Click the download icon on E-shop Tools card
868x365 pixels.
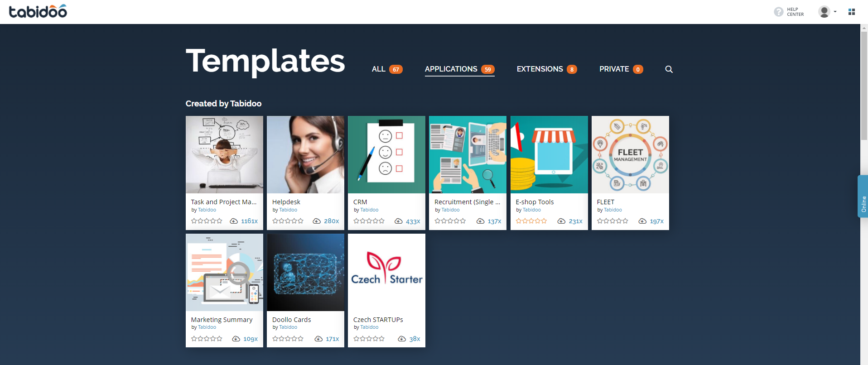561,221
